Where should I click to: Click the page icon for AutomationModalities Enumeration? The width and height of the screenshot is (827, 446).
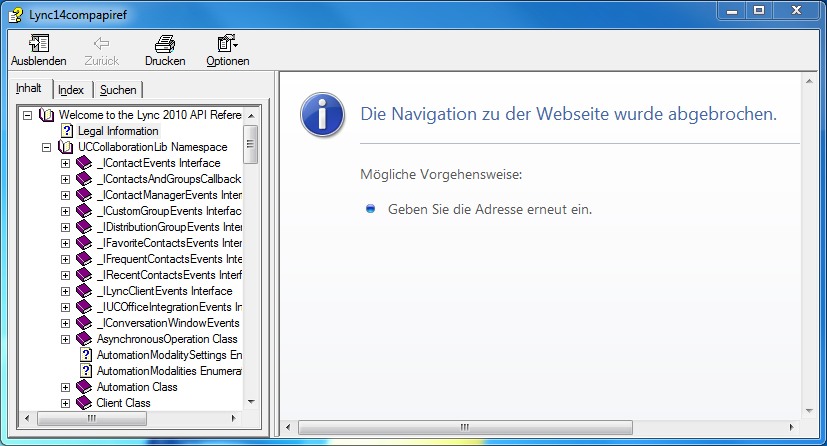[x=86, y=371]
